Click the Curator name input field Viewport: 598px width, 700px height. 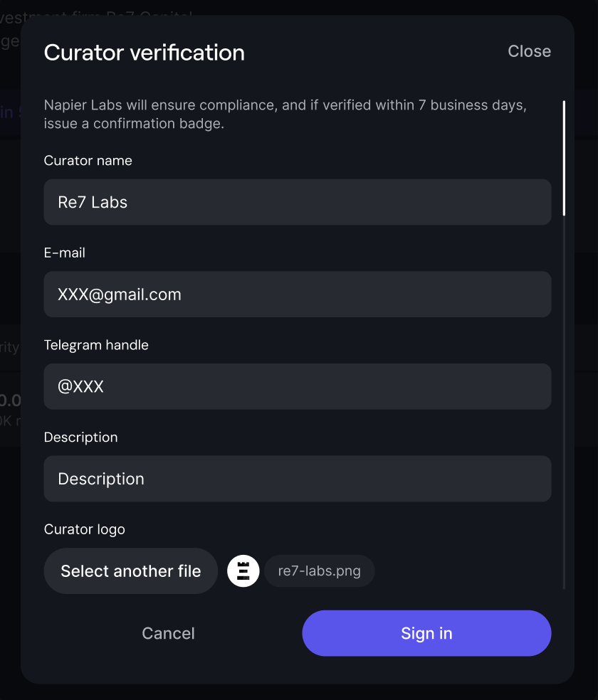point(298,202)
